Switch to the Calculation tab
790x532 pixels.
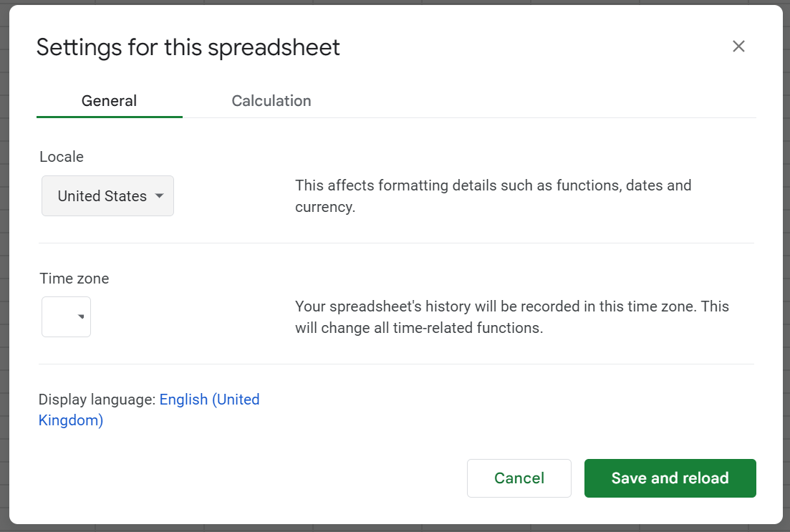click(x=271, y=101)
